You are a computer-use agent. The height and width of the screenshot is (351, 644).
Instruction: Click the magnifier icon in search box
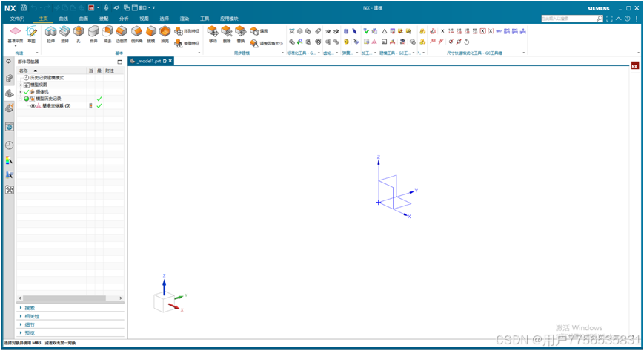(600, 19)
